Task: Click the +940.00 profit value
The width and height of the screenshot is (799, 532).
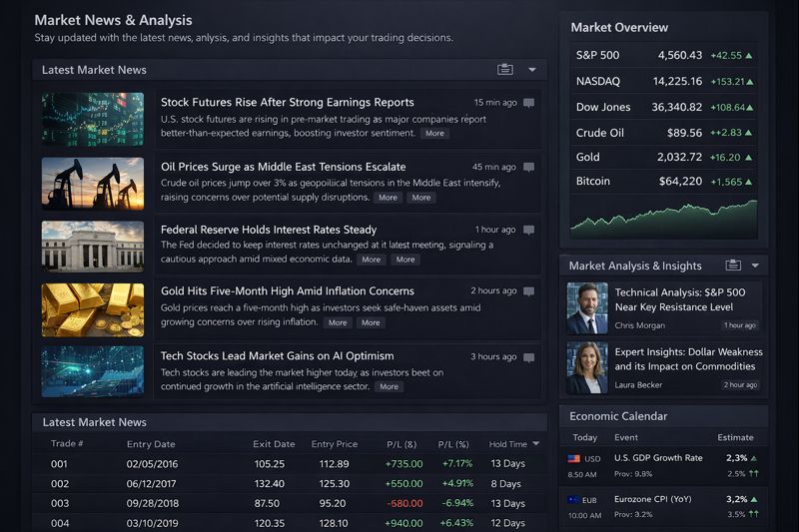Action: point(403,523)
